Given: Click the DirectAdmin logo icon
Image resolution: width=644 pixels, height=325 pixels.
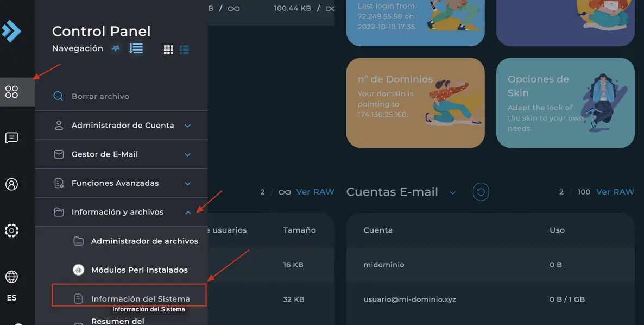Looking at the screenshot, I should point(11,31).
